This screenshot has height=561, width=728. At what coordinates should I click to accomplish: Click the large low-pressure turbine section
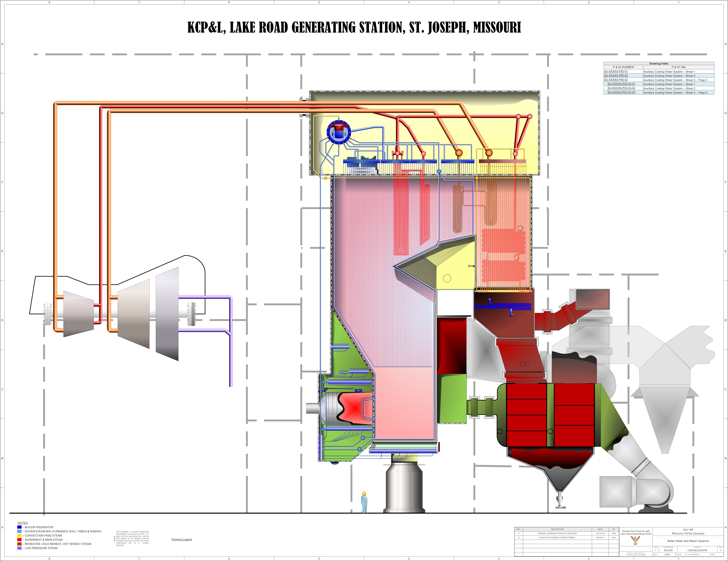click(167, 313)
